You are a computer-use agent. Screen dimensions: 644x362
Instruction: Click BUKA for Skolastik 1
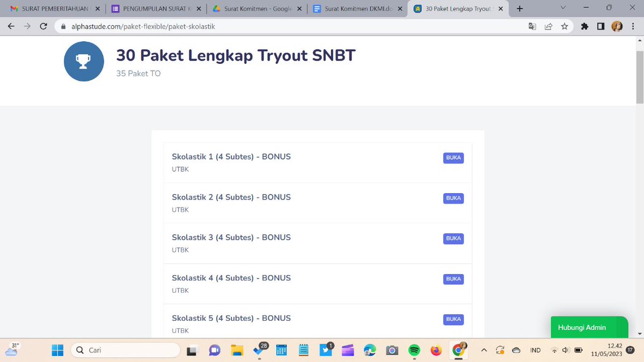453,158
